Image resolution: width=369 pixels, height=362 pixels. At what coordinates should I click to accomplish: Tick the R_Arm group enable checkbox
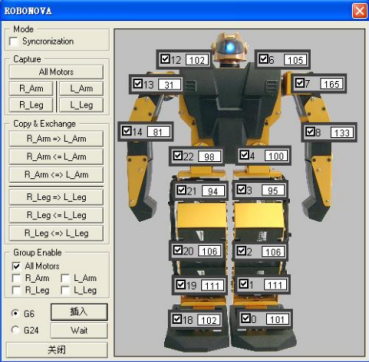click(16, 278)
